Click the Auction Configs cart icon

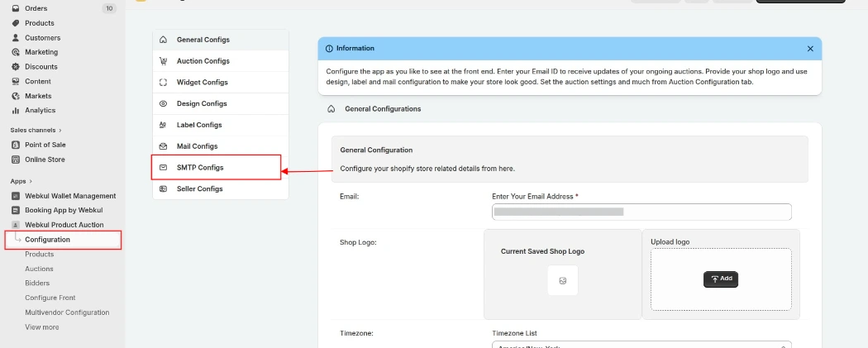(163, 61)
